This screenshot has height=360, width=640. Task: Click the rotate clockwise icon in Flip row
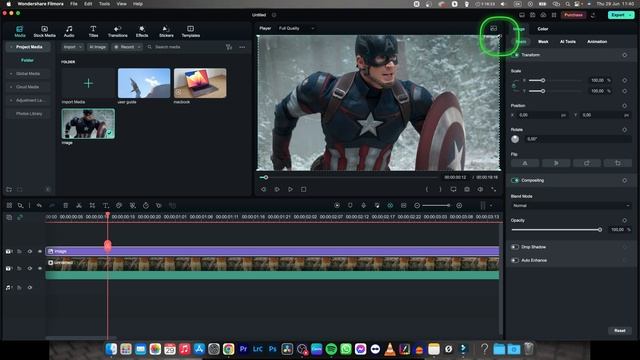pyautogui.click(x=587, y=163)
